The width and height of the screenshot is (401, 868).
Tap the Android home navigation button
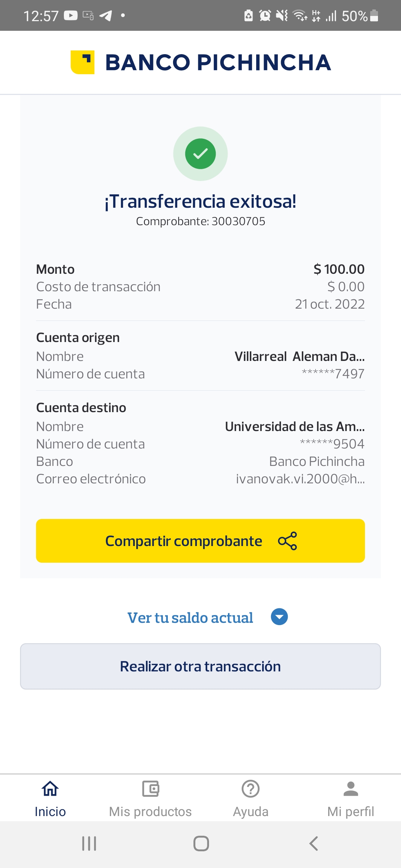(x=201, y=844)
